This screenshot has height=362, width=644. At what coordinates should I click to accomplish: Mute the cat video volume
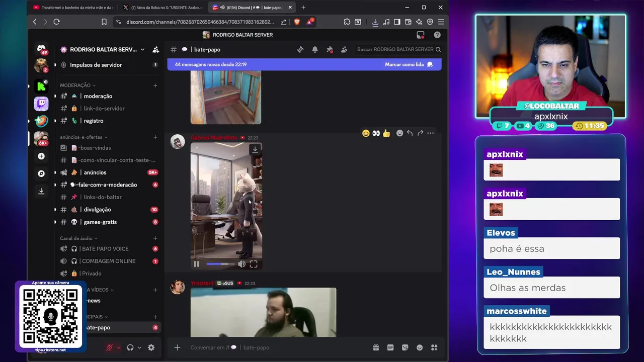coord(242,264)
